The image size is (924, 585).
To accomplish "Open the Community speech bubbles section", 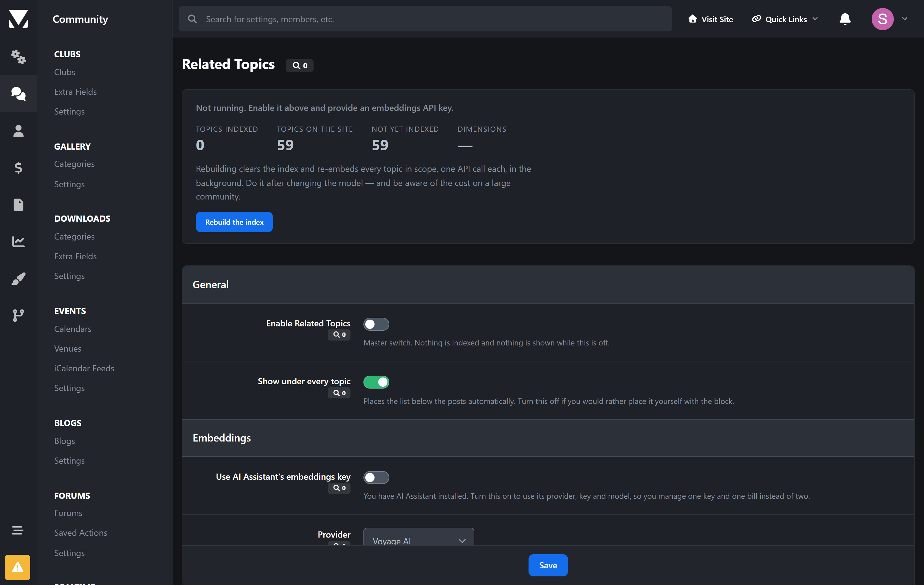I will click(x=18, y=94).
